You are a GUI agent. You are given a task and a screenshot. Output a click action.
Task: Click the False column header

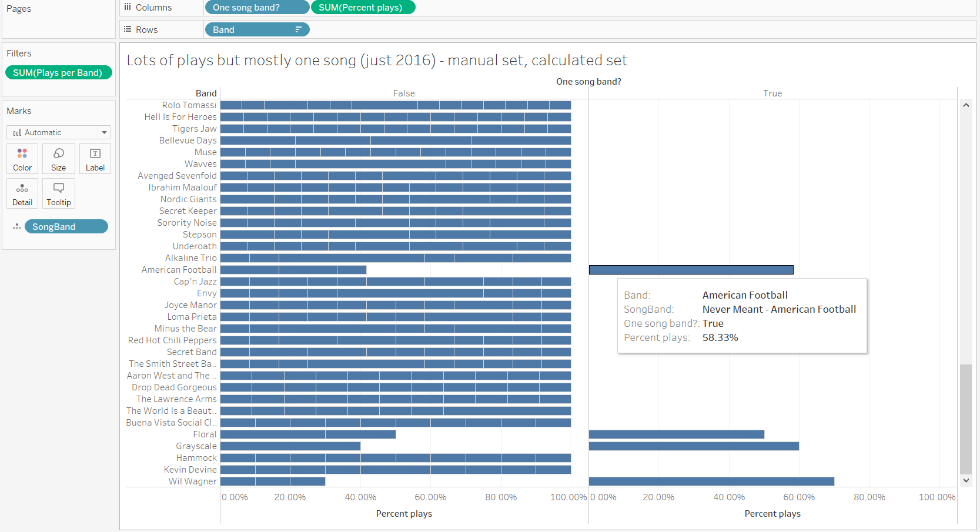[404, 93]
